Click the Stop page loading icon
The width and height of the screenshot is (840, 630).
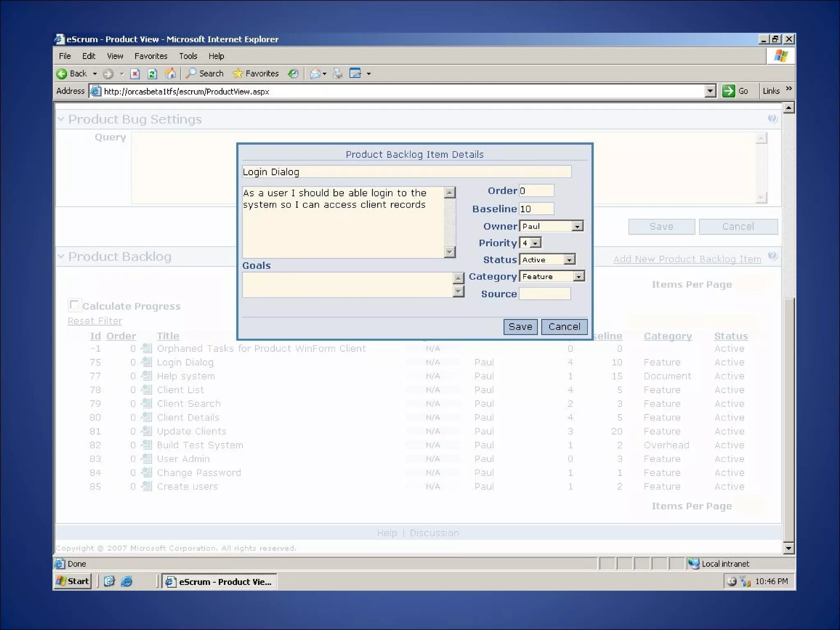pos(135,74)
